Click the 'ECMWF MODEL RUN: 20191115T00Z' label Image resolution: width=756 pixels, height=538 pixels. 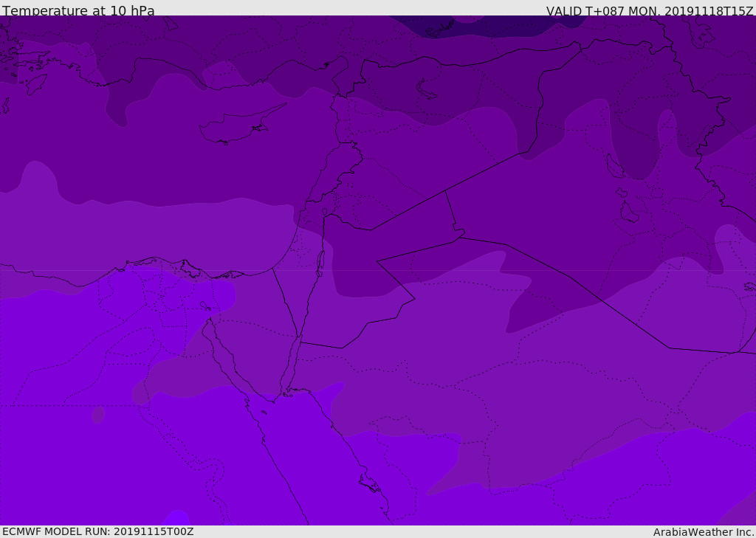(98, 531)
